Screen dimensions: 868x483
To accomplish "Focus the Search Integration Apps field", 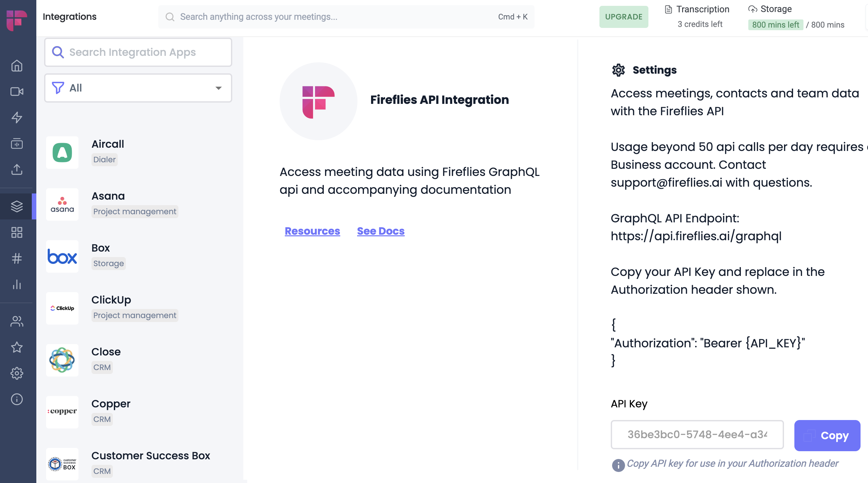I will 138,52.
